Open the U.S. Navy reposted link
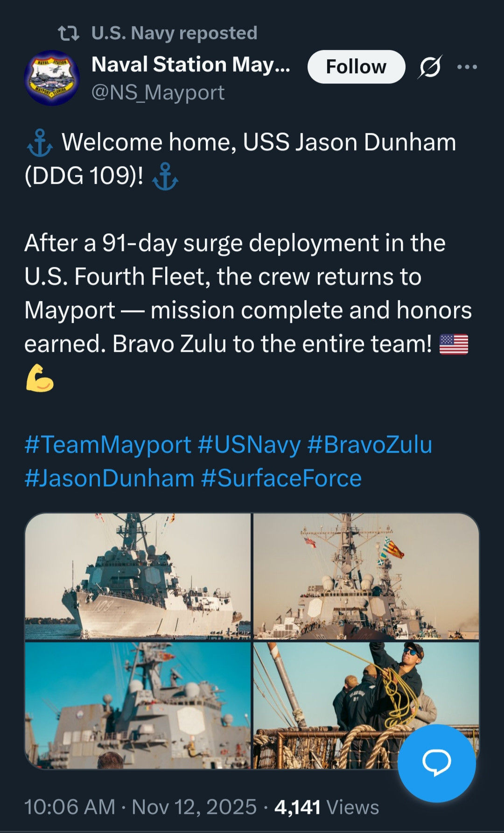The image size is (504, 833). (x=174, y=33)
